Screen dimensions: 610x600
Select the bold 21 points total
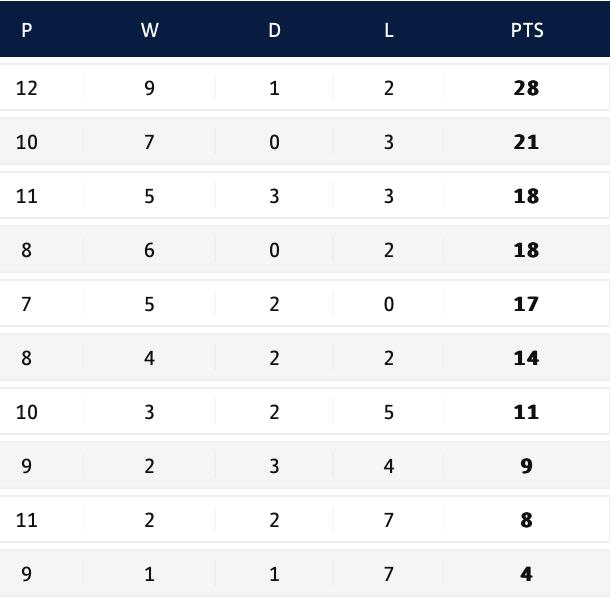point(526,142)
